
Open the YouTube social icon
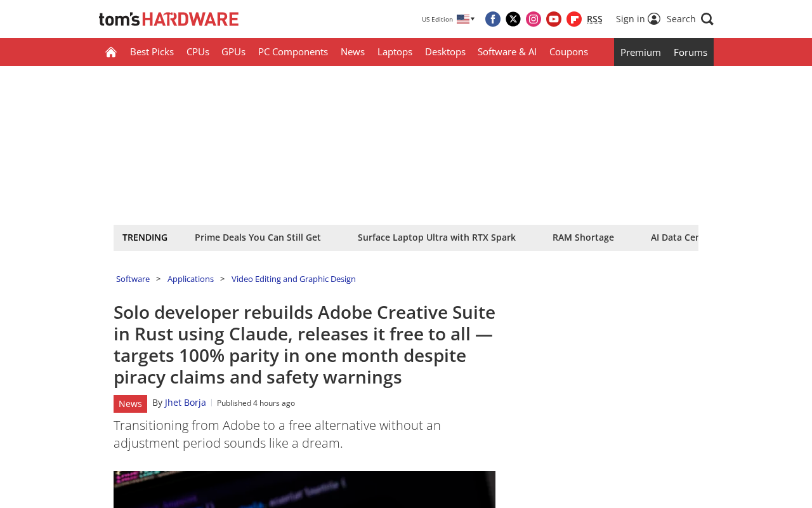click(554, 19)
